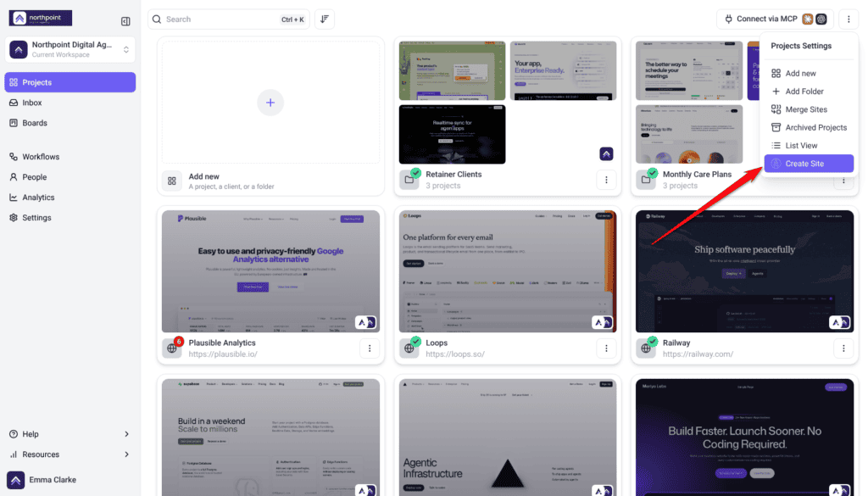Open three-dot menu for Retainer Clients folder

click(x=606, y=180)
